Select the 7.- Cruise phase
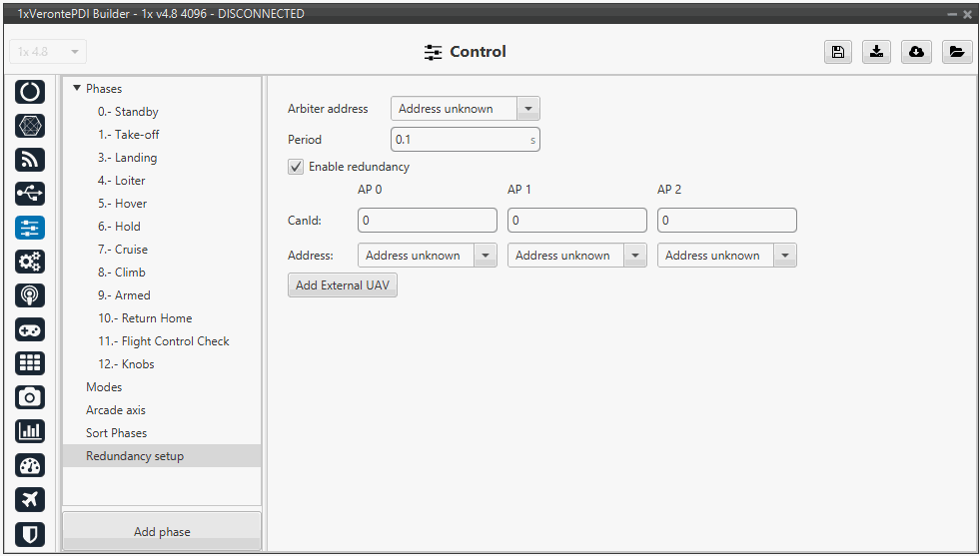Screen dimensions: 980x556 122,250
